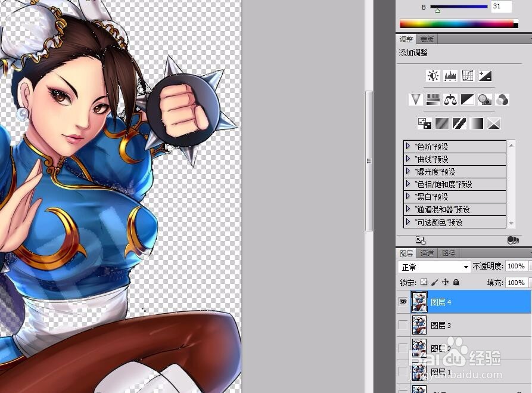The image size is (532, 393).
Task: Click preset list scroll down arrow
Action: click(x=511, y=224)
